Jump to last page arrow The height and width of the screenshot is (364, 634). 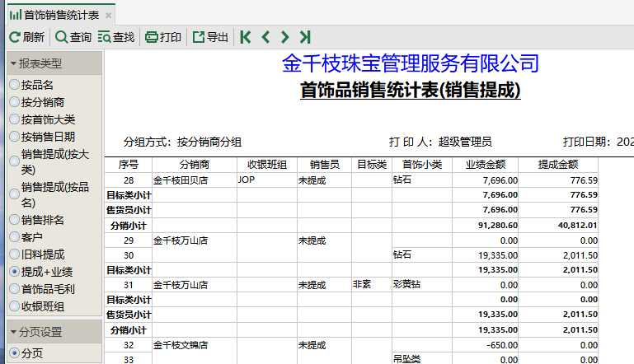click(305, 37)
